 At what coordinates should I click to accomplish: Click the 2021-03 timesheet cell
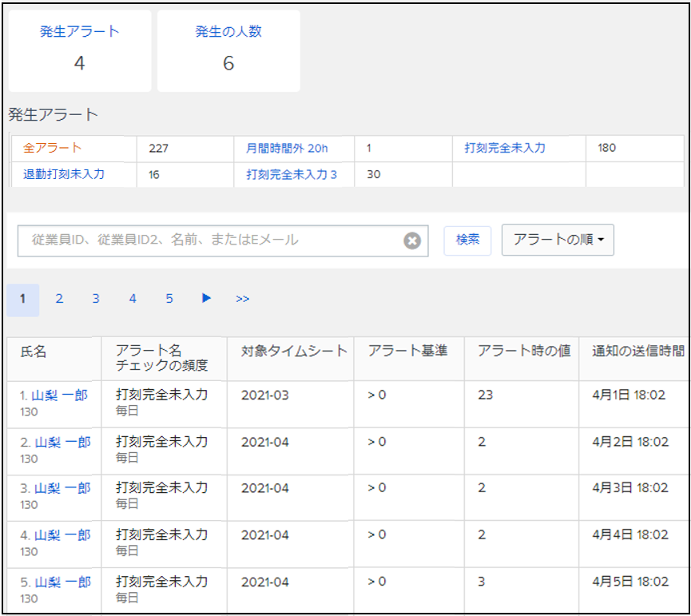coord(265,395)
